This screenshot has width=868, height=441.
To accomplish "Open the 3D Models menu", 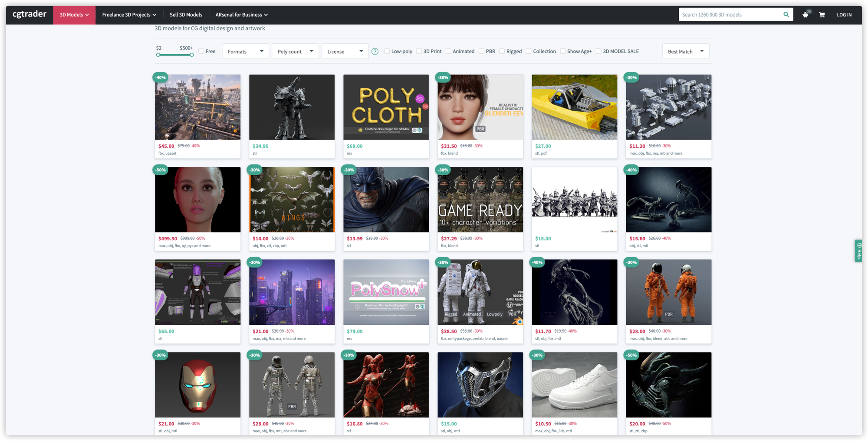I will tap(74, 14).
